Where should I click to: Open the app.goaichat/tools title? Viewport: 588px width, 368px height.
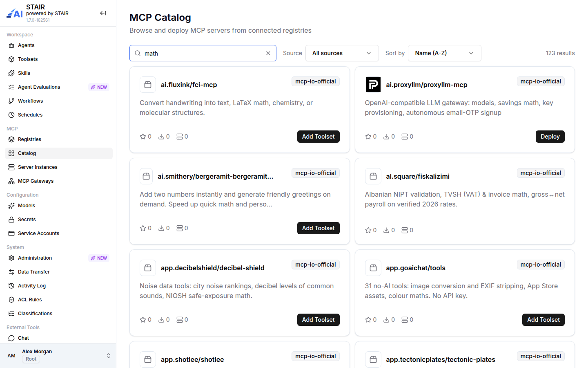coord(416,268)
